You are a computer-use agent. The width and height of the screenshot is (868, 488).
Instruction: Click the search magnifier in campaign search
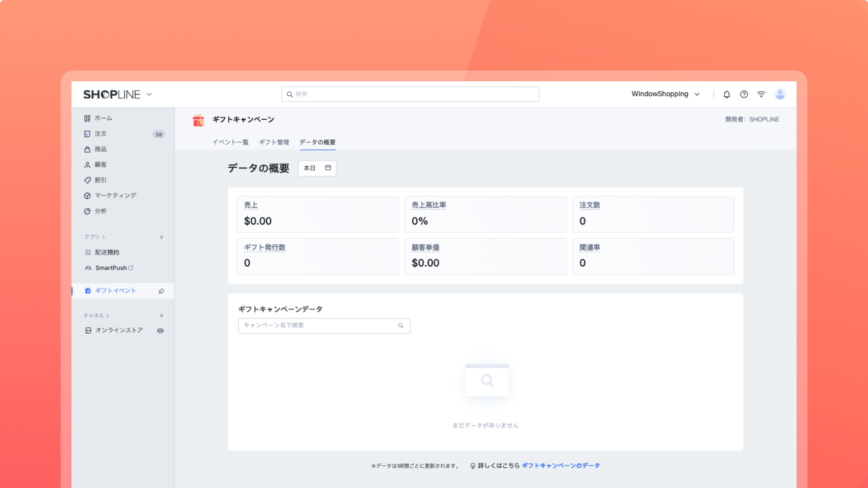coord(401,326)
